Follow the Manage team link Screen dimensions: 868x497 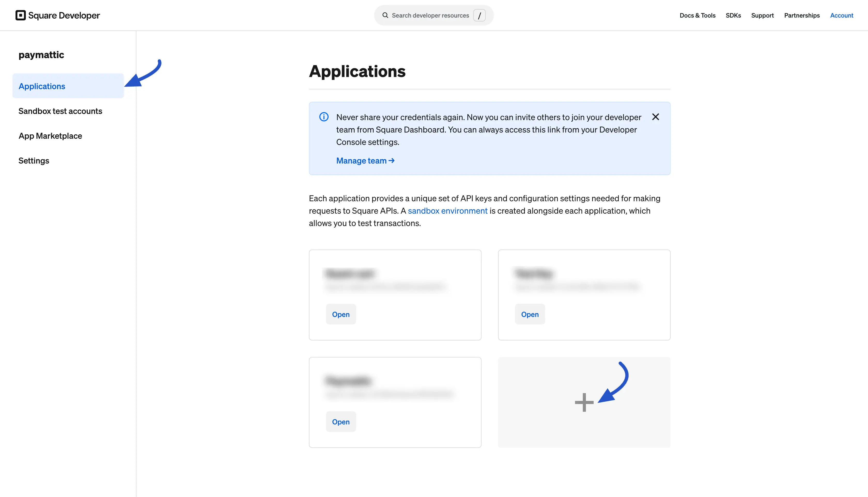(365, 160)
